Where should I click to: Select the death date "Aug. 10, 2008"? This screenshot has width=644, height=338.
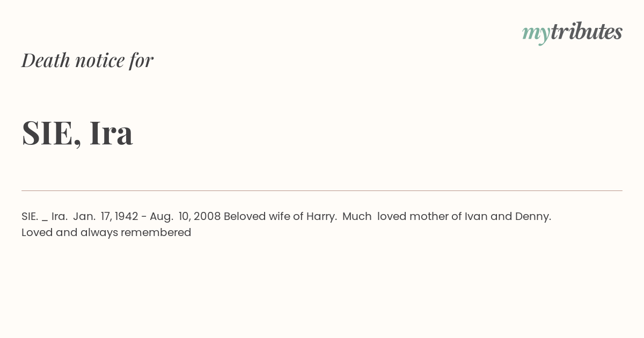click(185, 216)
